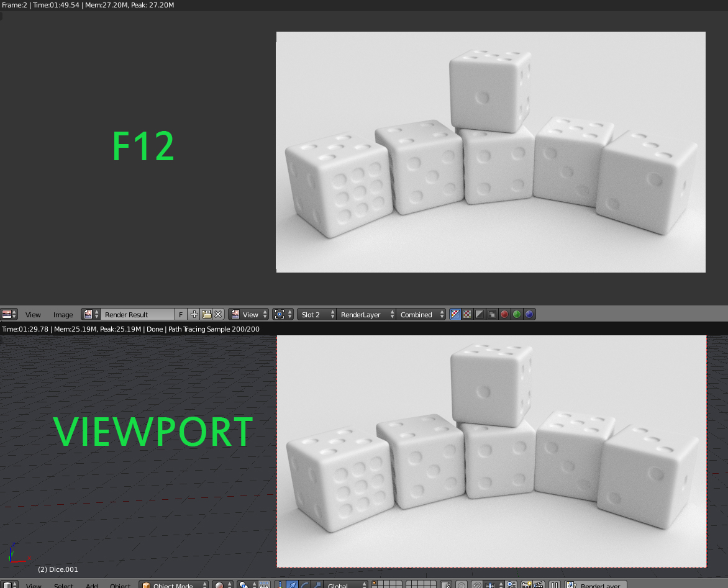Open RenderLayer selector in 3D header
This screenshot has width=728, height=588.
[x=596, y=586]
